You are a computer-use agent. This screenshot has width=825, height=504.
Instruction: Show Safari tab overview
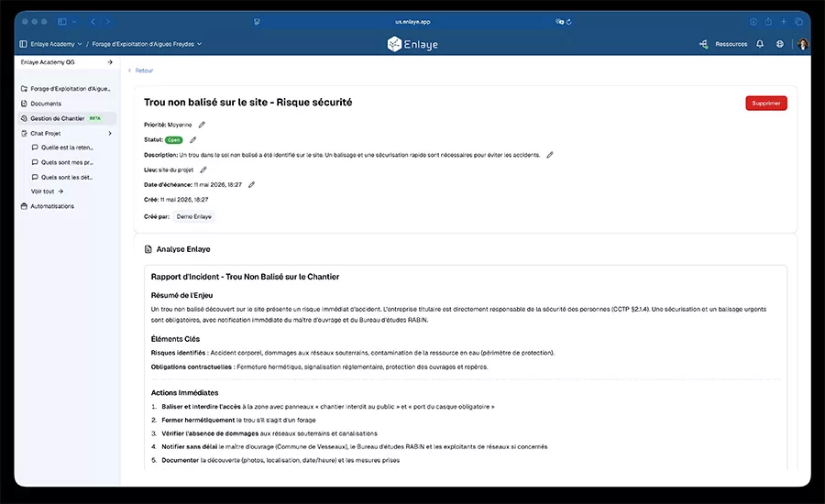click(x=798, y=22)
